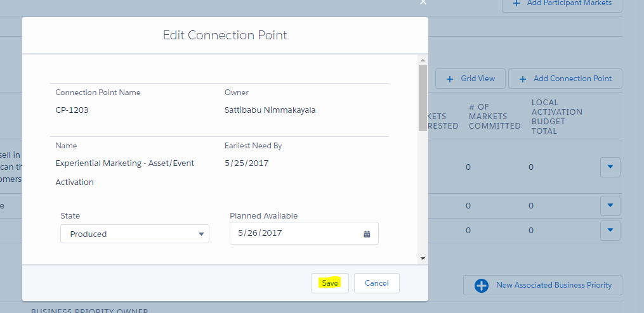Click the plus icon on Add Connection Point

[x=523, y=79]
